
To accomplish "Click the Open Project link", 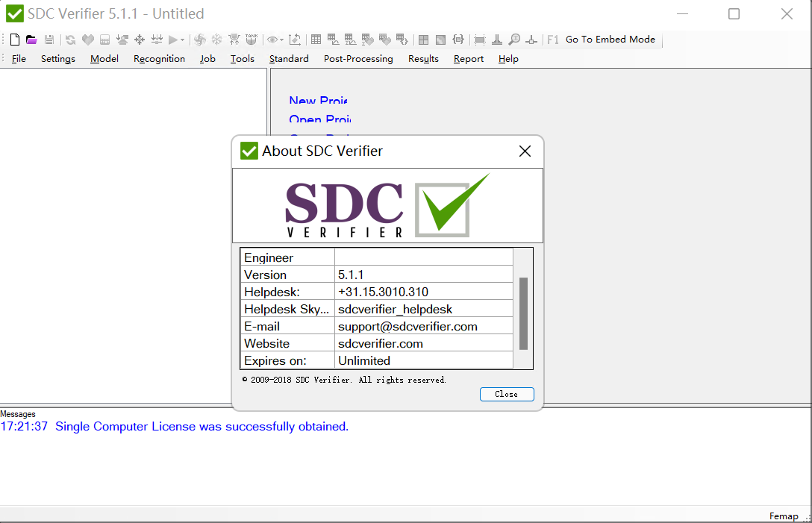I will point(320,119).
